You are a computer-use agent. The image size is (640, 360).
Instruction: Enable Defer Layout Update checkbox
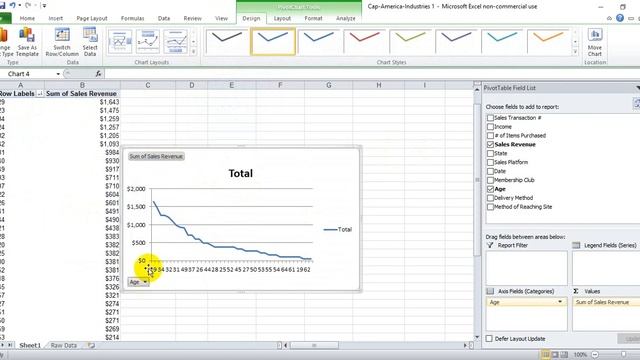(489, 339)
